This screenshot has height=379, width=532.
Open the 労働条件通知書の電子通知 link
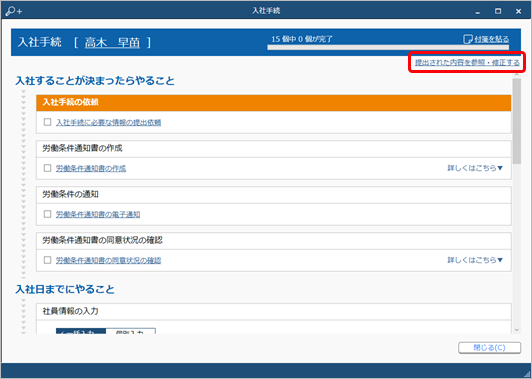[98, 214]
